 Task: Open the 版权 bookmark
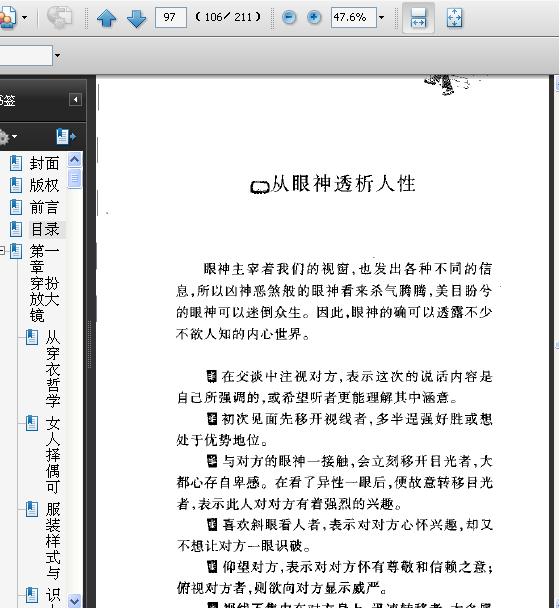44,185
